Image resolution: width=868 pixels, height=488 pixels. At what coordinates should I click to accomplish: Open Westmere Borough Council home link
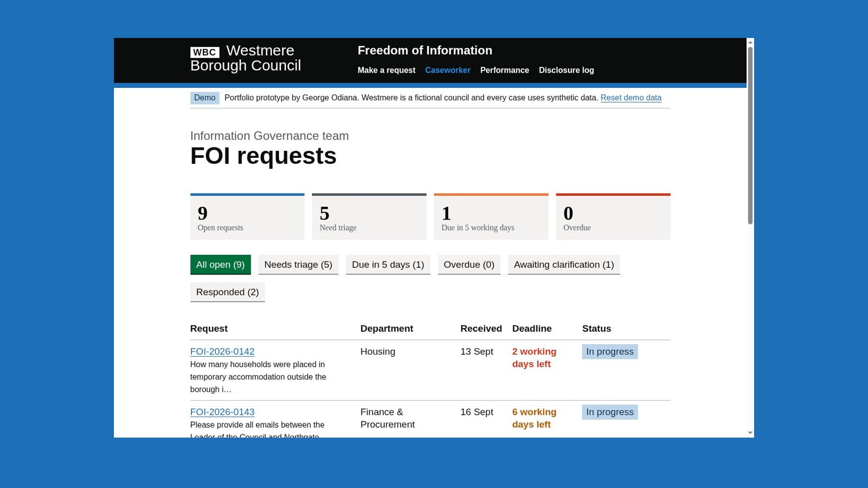(x=245, y=58)
